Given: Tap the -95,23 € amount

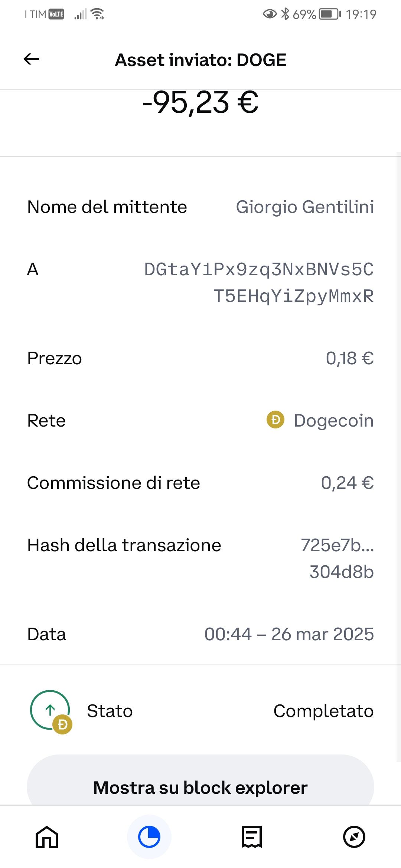Looking at the screenshot, I should [200, 103].
